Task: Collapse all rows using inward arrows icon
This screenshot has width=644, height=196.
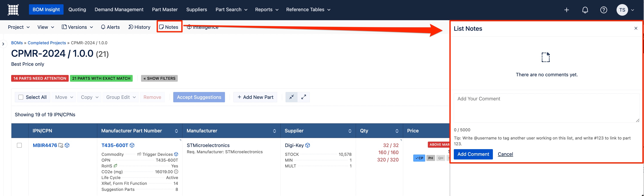Action: pyautogui.click(x=292, y=97)
